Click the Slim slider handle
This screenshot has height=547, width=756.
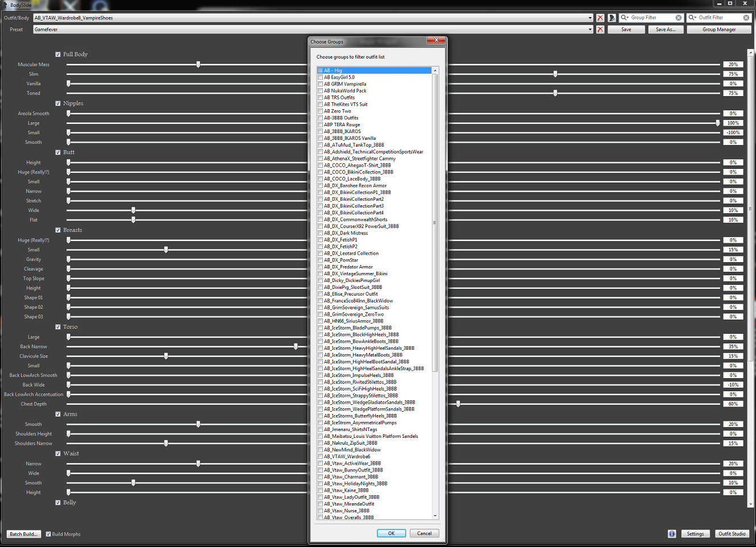click(555, 74)
